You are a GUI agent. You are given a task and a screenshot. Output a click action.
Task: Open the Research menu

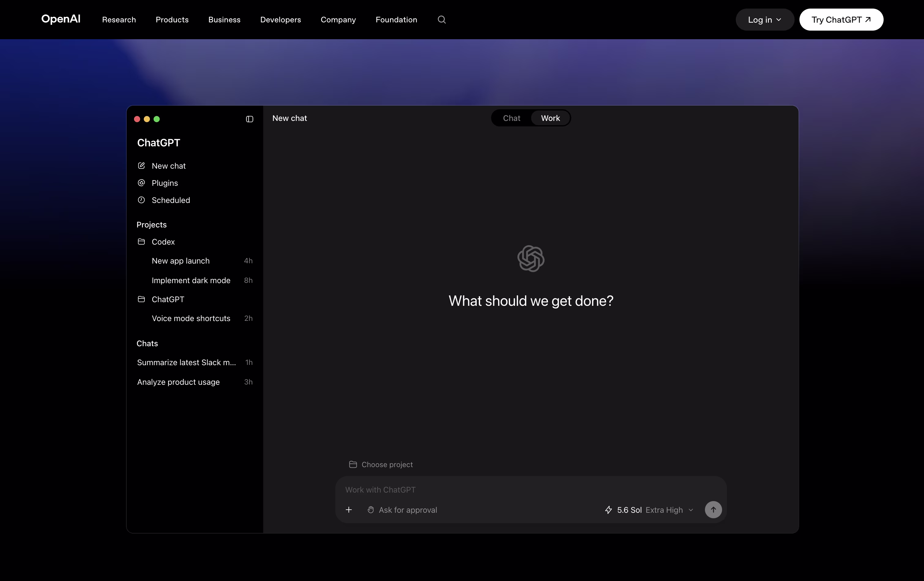tap(119, 20)
